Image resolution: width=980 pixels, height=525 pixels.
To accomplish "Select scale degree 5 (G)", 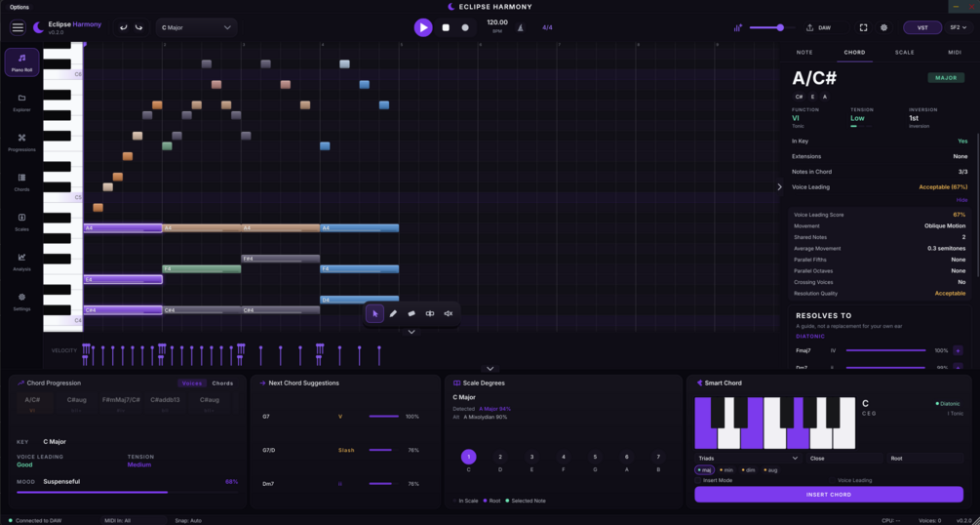I will [x=595, y=457].
